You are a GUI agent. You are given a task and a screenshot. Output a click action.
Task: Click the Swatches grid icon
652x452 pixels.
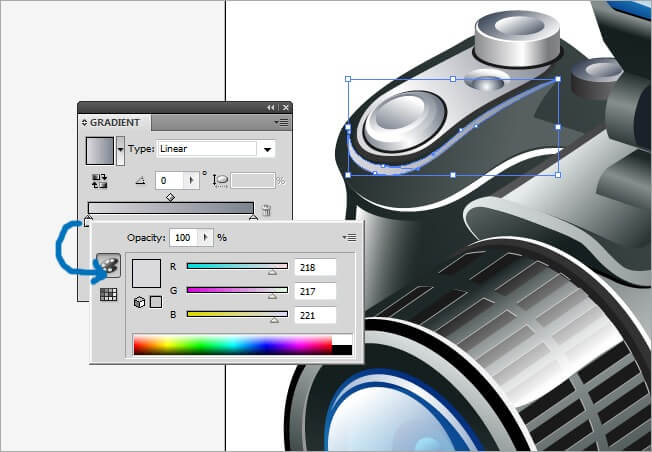tap(107, 295)
